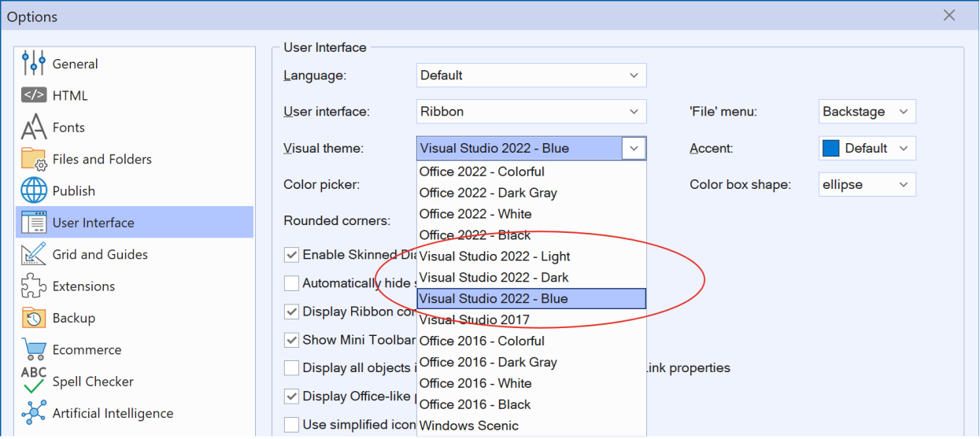
Task: Choose Visual Studio 2022 - Dark theme
Action: point(531,278)
